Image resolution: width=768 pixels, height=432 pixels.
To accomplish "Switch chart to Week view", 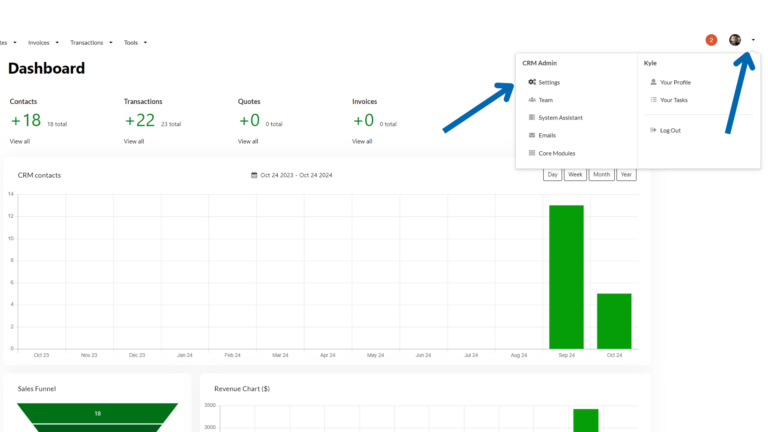I will [575, 175].
